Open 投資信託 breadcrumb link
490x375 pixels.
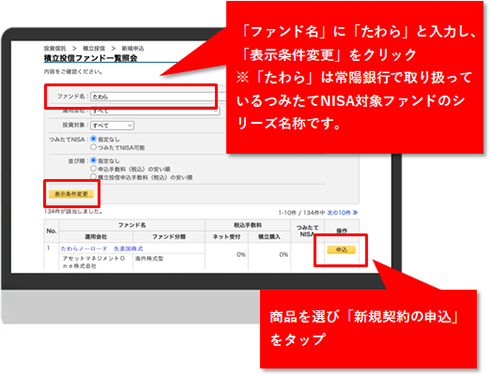[x=55, y=48]
